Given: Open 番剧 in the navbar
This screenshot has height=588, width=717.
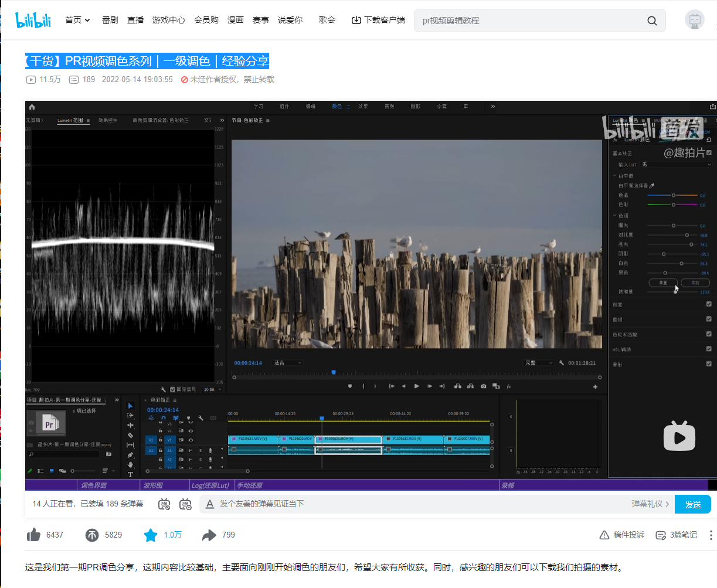Looking at the screenshot, I should point(110,20).
